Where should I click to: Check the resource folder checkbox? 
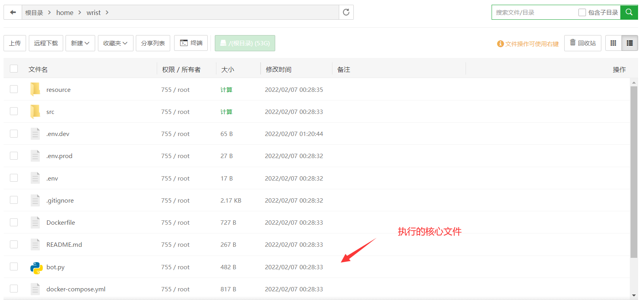[x=14, y=89]
